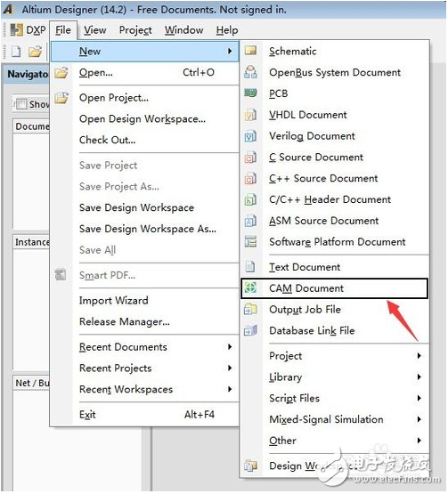448x494 pixels.
Task: Expand the Mixed-Signal Simulation submenu arrow
Action: [419, 419]
